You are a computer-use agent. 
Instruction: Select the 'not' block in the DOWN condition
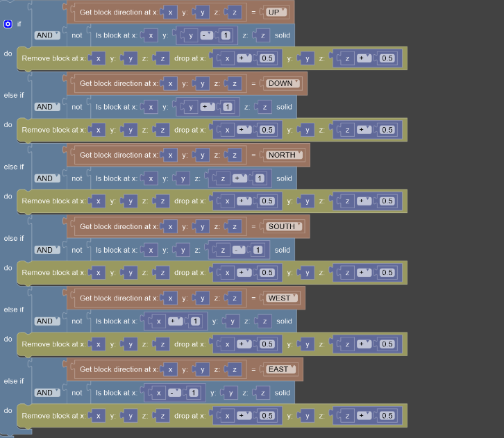pyautogui.click(x=77, y=107)
